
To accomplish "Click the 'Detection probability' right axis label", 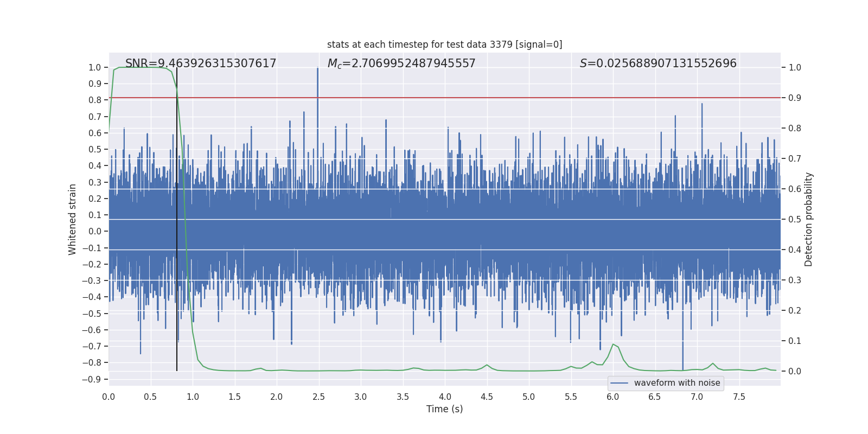I will pyautogui.click(x=809, y=219).
